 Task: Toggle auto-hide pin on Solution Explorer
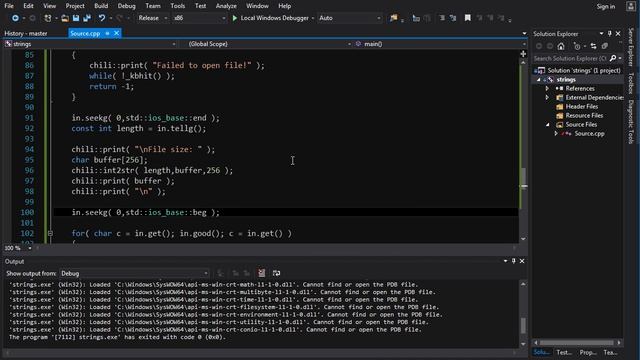[x=609, y=33]
